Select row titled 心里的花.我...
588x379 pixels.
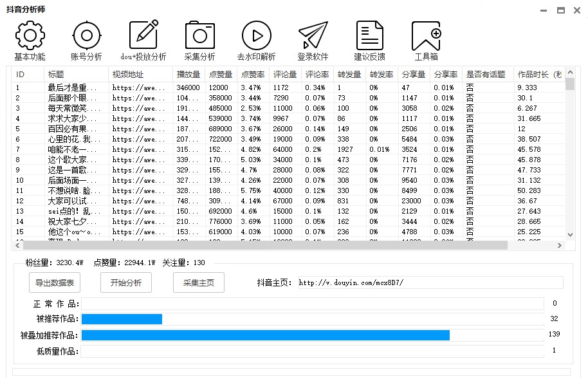288,139
